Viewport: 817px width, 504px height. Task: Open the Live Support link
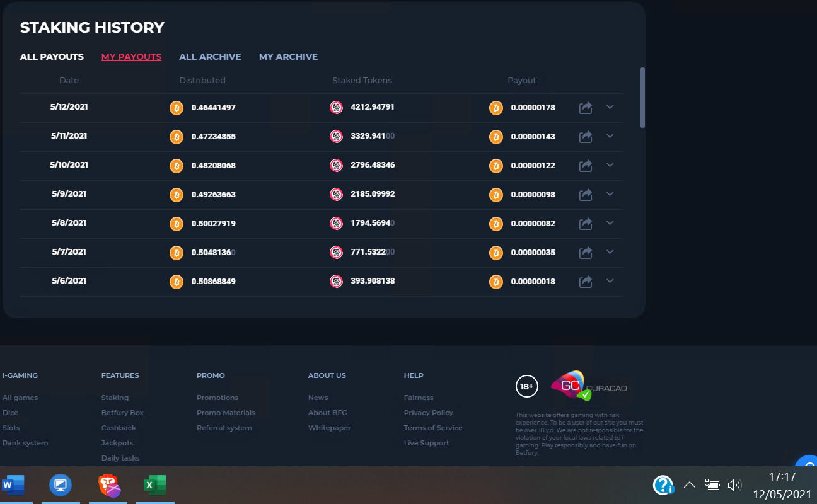(x=427, y=443)
